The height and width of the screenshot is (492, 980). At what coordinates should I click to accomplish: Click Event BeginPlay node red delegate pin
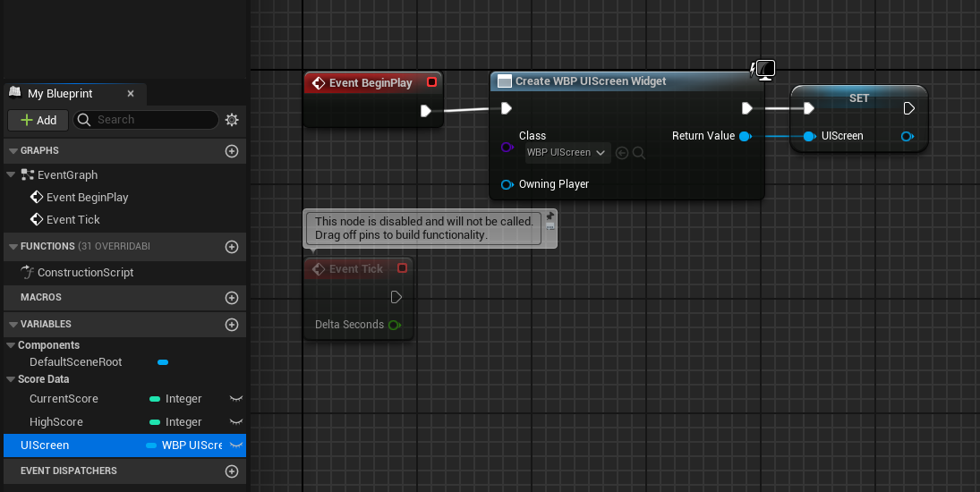431,81
